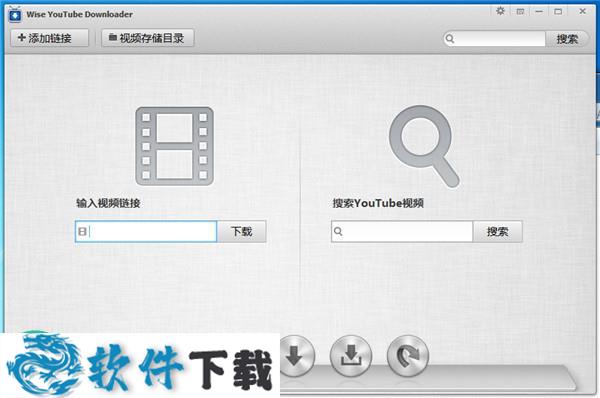The width and height of the screenshot is (600, 398).
Task: Click the convert curved-arrow icon at bottom
Action: [x=408, y=356]
